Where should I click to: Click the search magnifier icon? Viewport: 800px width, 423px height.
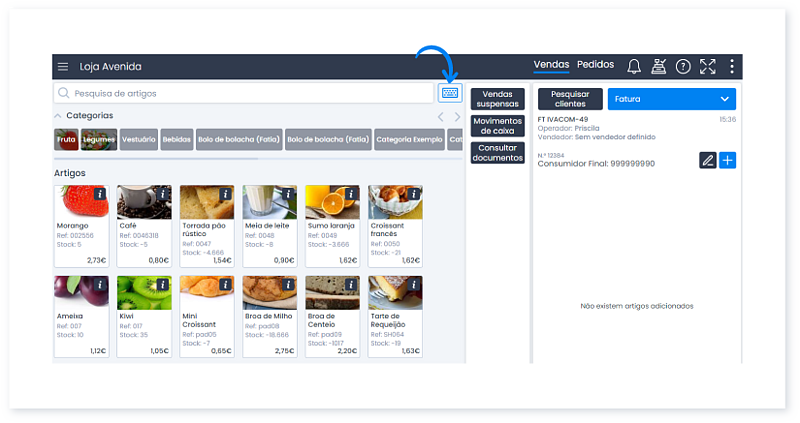pos(63,93)
